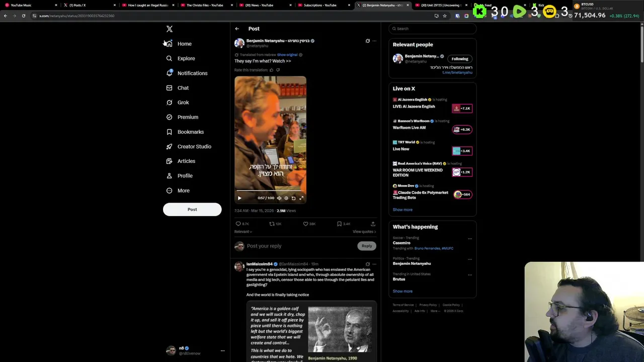Open video settings gear icon
The width and height of the screenshot is (644, 362).
tap(286, 198)
